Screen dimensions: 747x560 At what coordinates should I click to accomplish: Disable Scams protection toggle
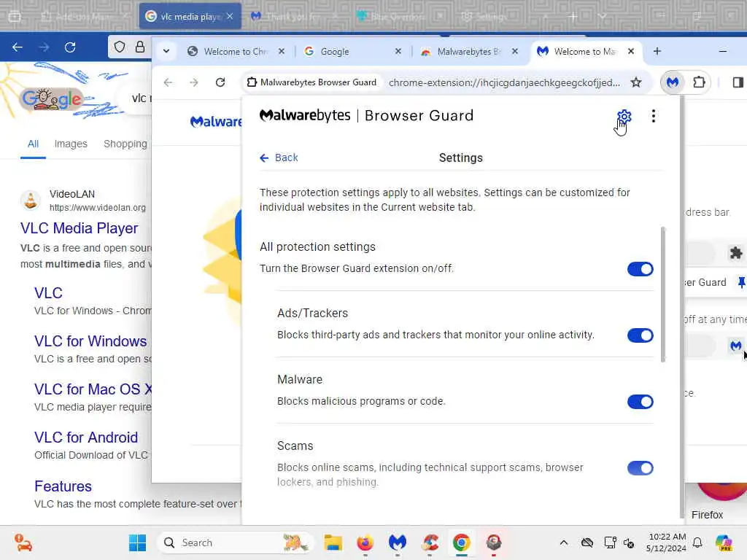point(640,468)
